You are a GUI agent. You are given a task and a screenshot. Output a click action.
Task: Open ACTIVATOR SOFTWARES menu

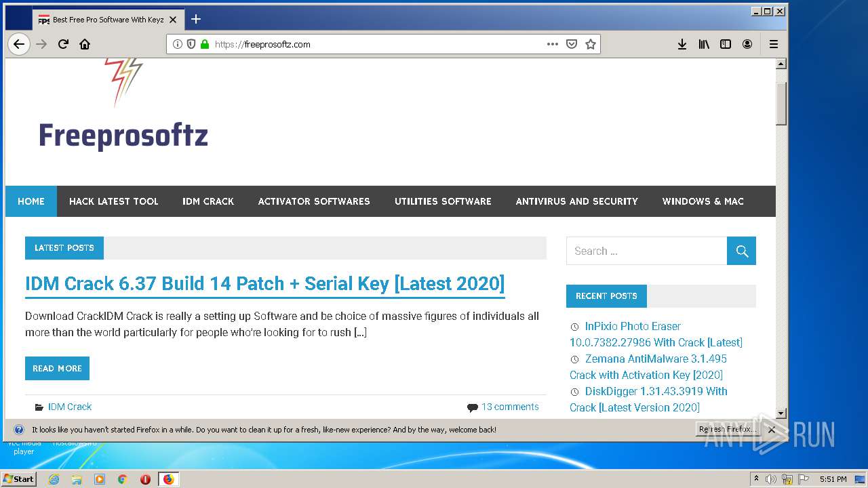tap(314, 201)
